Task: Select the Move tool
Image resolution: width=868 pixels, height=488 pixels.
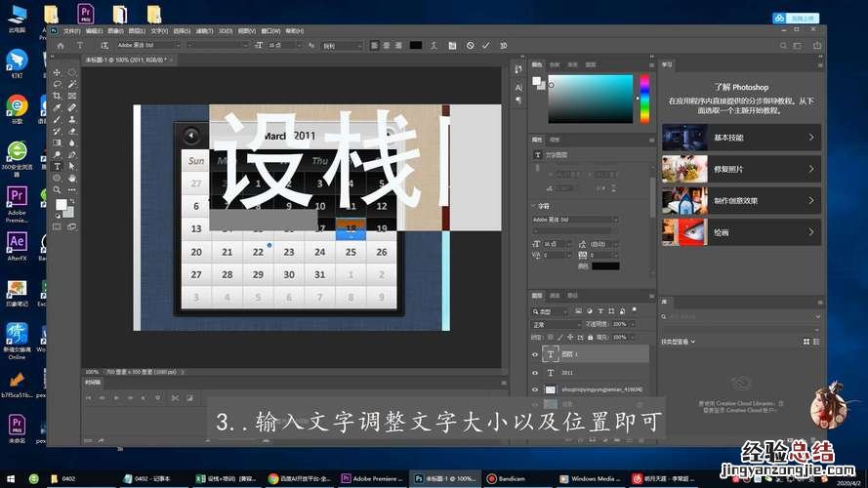Action: (x=57, y=72)
